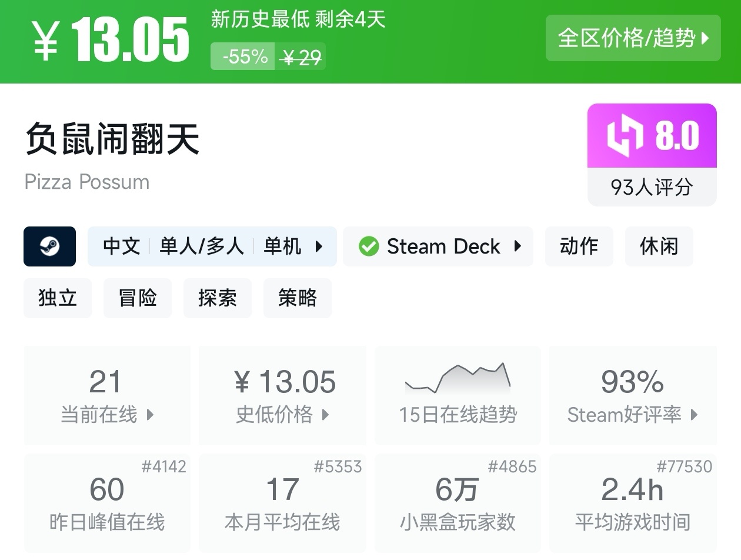Expand the 史低价格 lowest price arrow

[325, 415]
